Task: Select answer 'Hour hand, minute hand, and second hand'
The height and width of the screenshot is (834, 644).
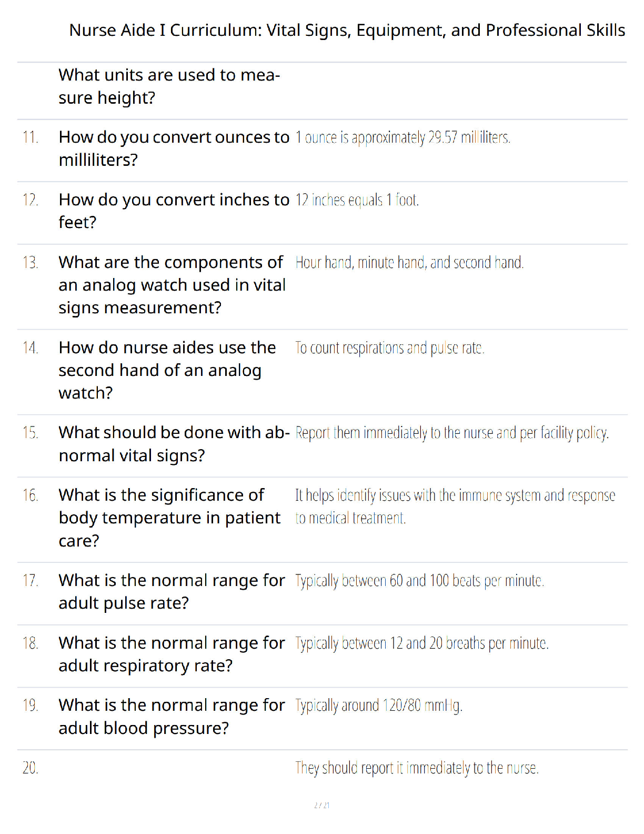Action: click(x=410, y=262)
